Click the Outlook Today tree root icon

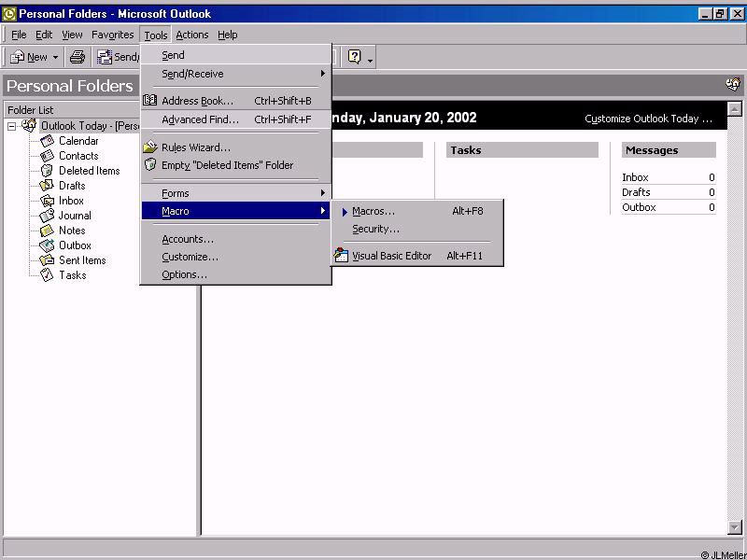click(x=29, y=126)
